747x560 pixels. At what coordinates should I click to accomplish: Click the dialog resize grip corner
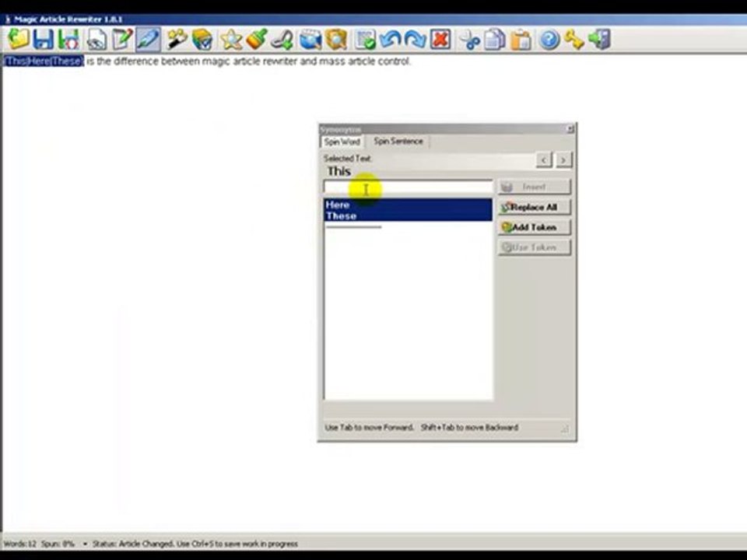click(565, 429)
